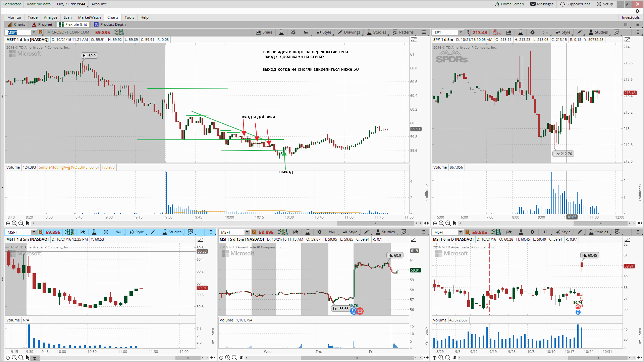The height and width of the screenshot is (362, 644).
Task: Open the Prophet sub-tab
Action: (x=43, y=24)
